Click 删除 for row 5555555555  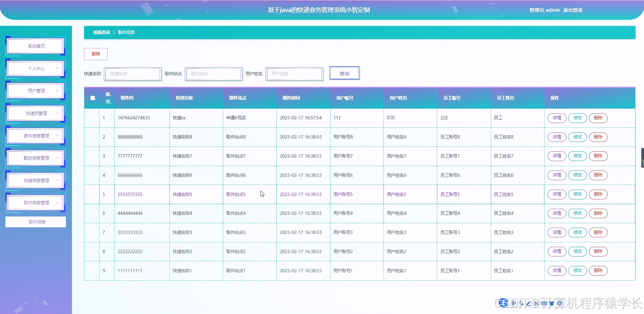[x=598, y=194]
